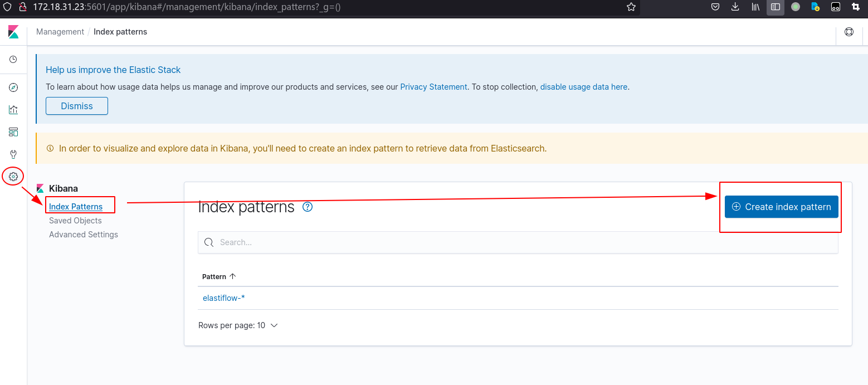Viewport: 868px width, 385px height.
Task: Focus the index pattern Search field
Action: [518, 242]
